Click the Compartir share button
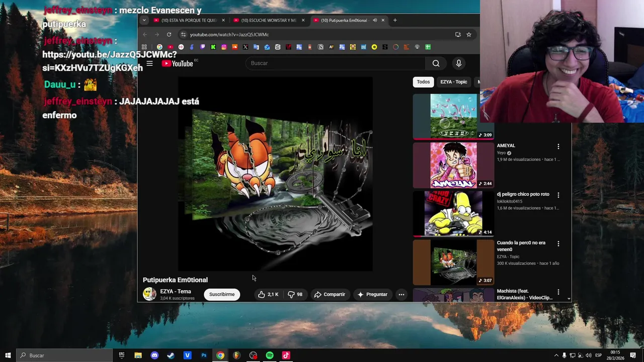Viewport: 644px width, 362px height. tap(330, 295)
